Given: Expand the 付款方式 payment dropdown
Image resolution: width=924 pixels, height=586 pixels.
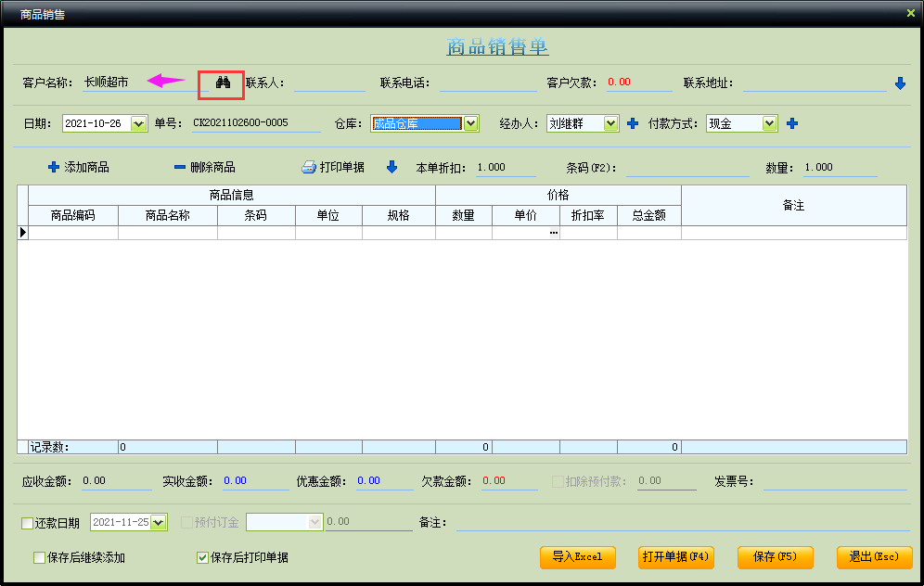Looking at the screenshot, I should click(x=769, y=123).
